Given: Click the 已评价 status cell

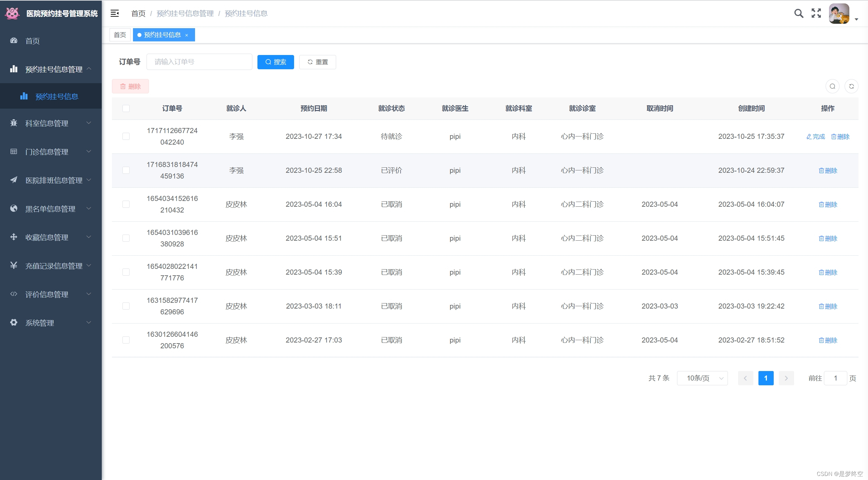Looking at the screenshot, I should [391, 170].
